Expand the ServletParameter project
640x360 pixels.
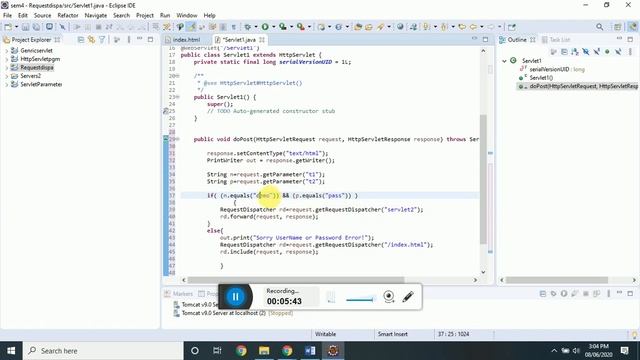6,84
